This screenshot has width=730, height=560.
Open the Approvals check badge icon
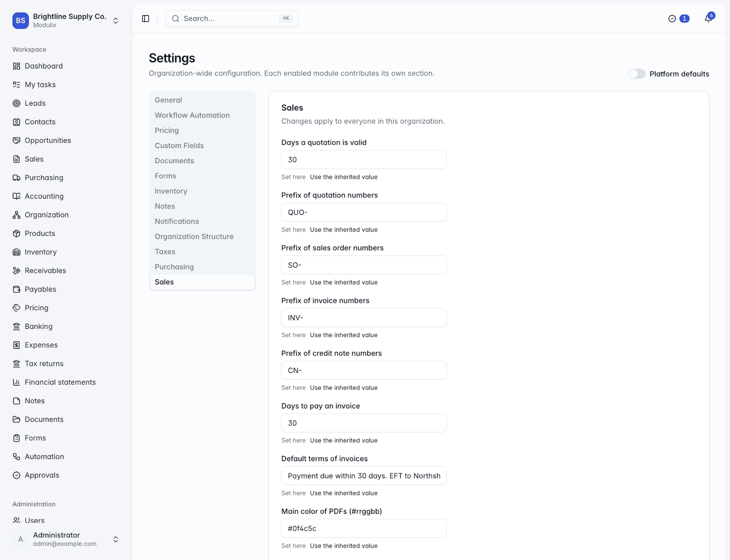(16, 475)
